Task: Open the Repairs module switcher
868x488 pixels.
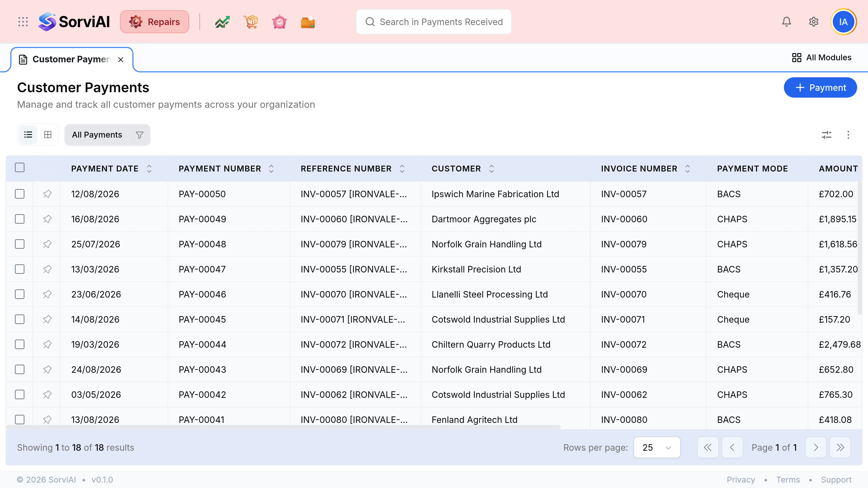Action: pos(155,22)
